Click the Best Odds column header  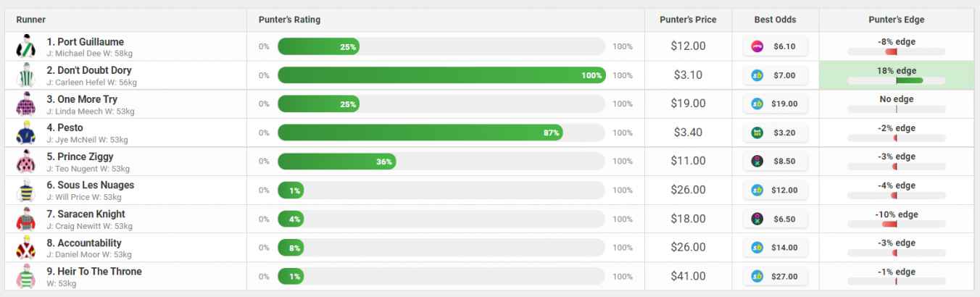[776, 20]
